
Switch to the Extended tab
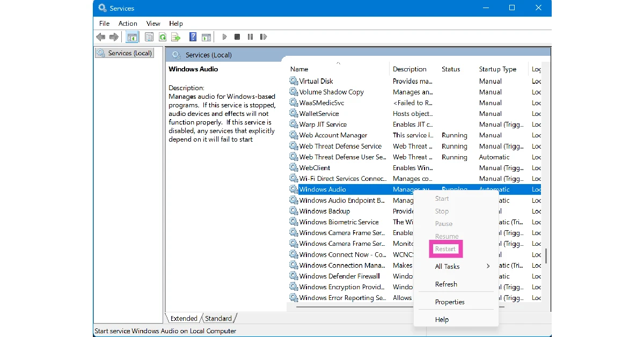coord(183,318)
